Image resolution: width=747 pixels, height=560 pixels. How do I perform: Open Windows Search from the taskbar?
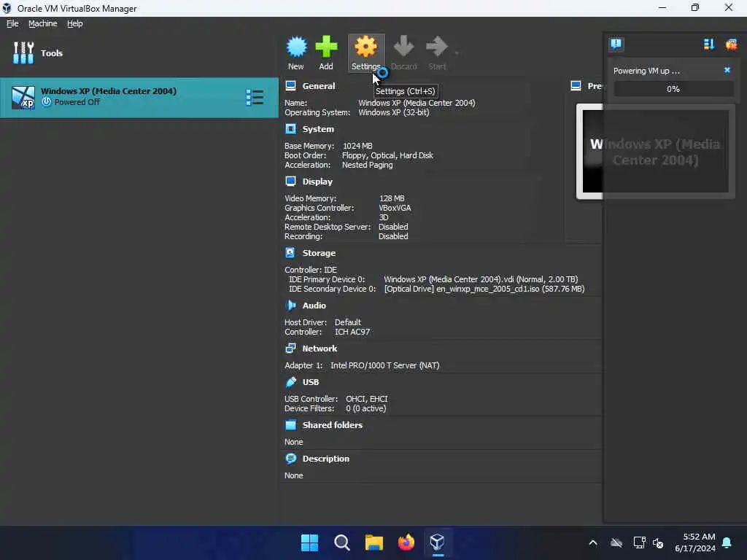341,542
